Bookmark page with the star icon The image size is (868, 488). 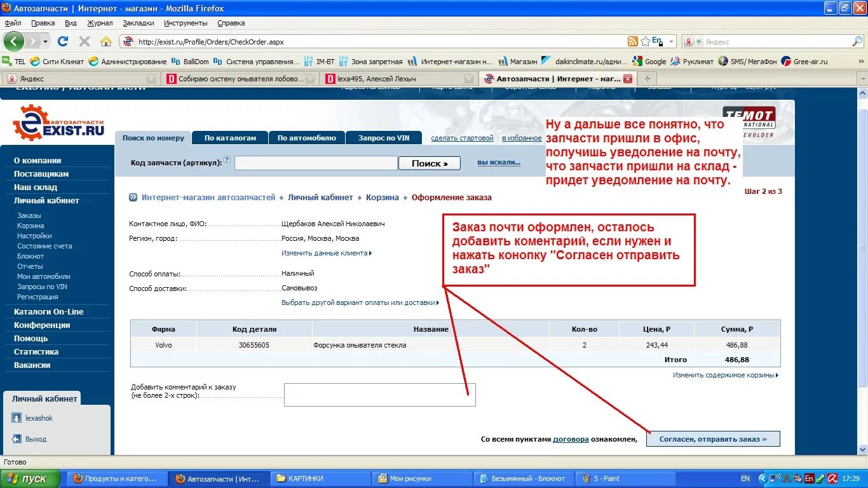coord(646,41)
